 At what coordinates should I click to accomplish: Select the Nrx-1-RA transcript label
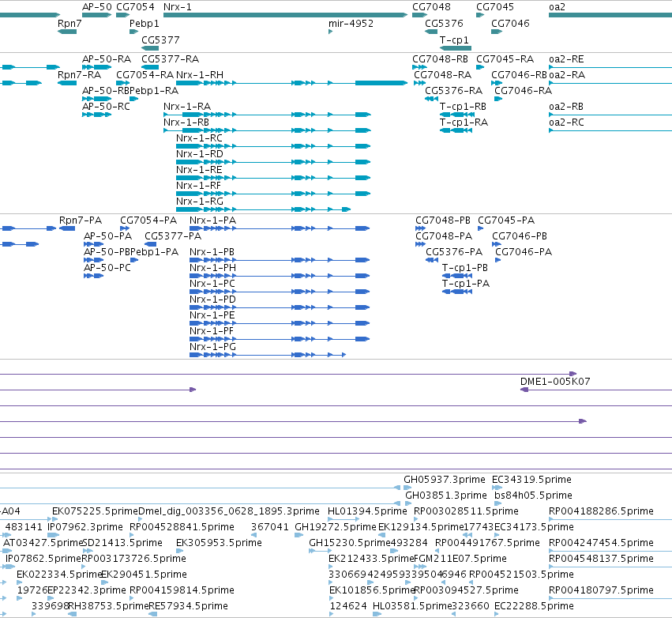pos(187,107)
